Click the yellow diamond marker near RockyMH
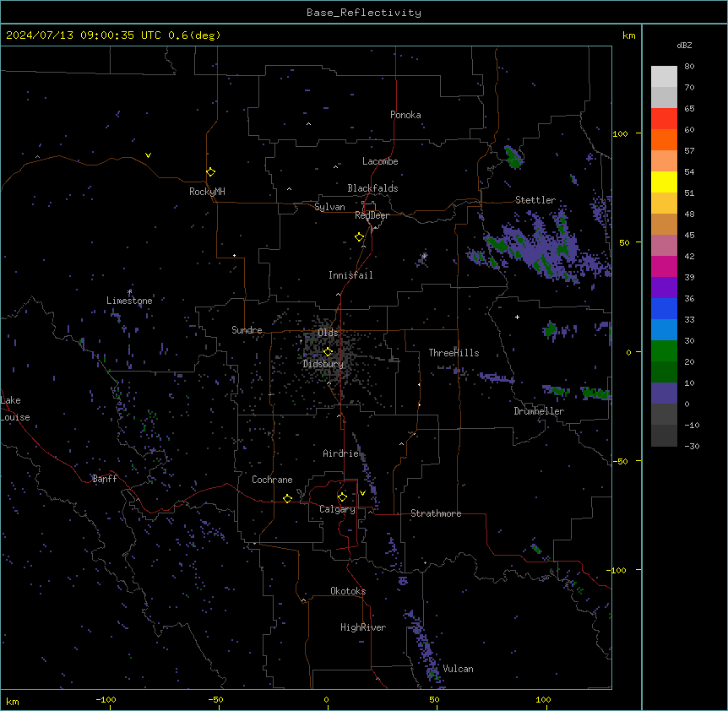The width and height of the screenshot is (728, 711). pos(211,172)
